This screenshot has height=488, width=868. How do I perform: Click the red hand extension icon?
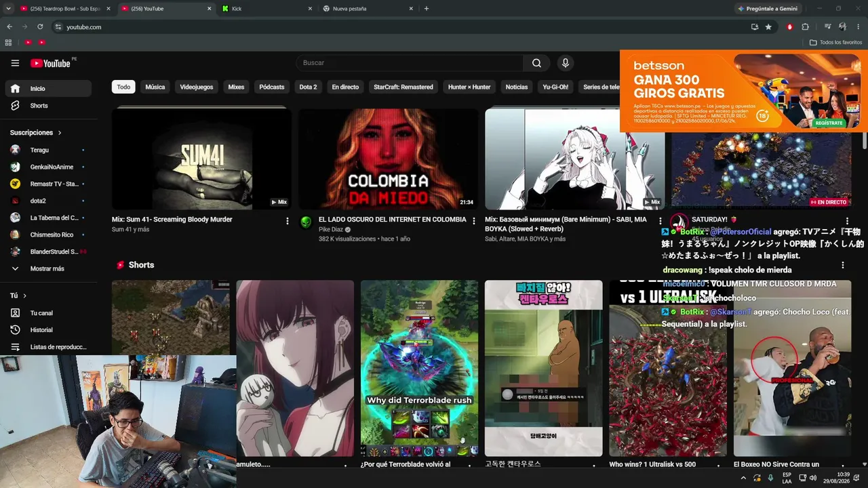click(x=790, y=27)
